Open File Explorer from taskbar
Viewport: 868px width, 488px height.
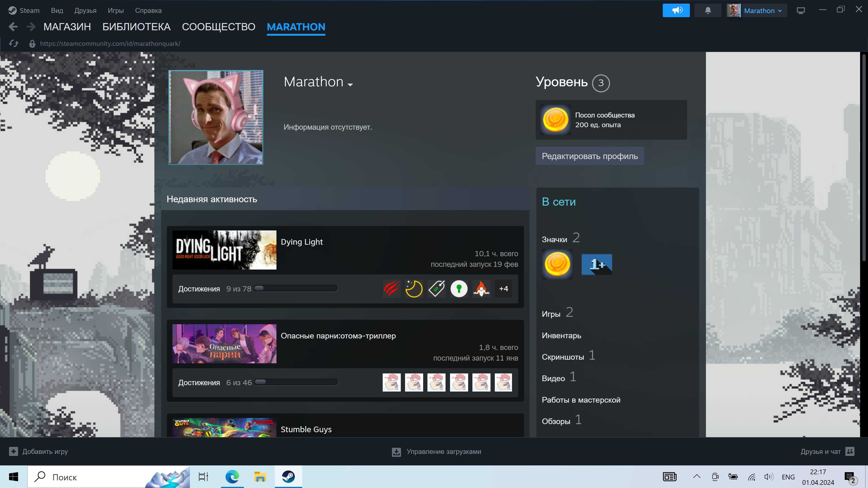point(260,476)
